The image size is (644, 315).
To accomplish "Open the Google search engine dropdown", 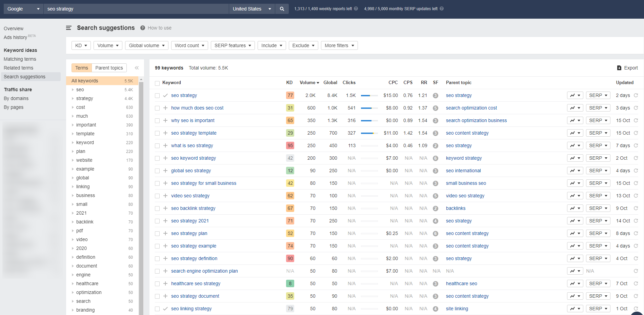I will tap(23, 9).
